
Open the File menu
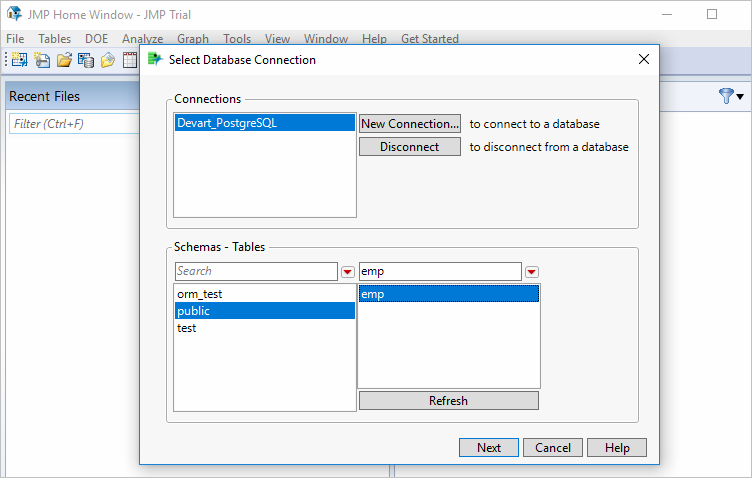(15, 39)
